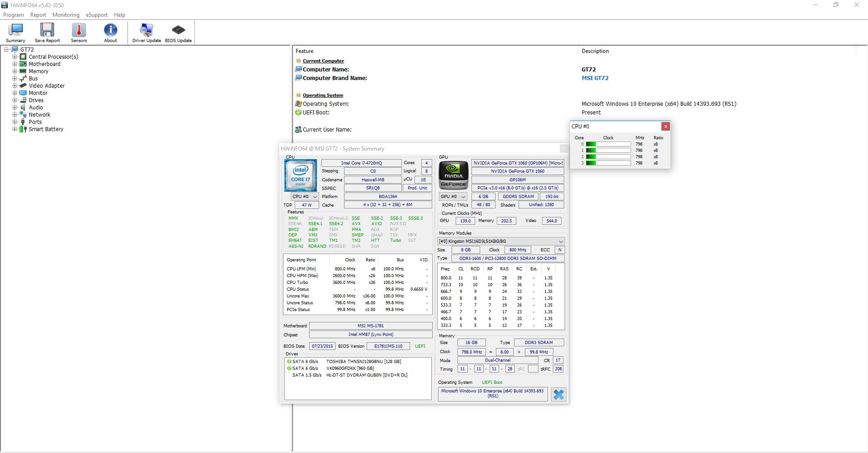Click the Save Report floppy icon
This screenshot has width=868, height=453.
point(47,30)
